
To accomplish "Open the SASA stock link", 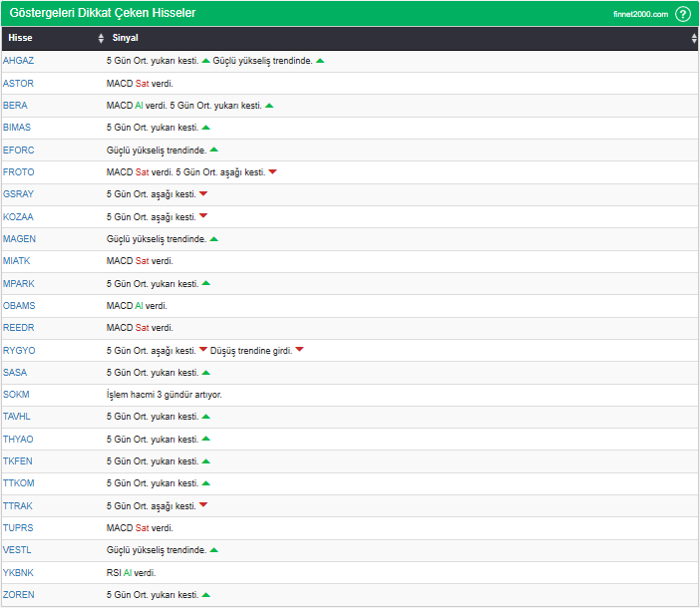I will pos(15,372).
